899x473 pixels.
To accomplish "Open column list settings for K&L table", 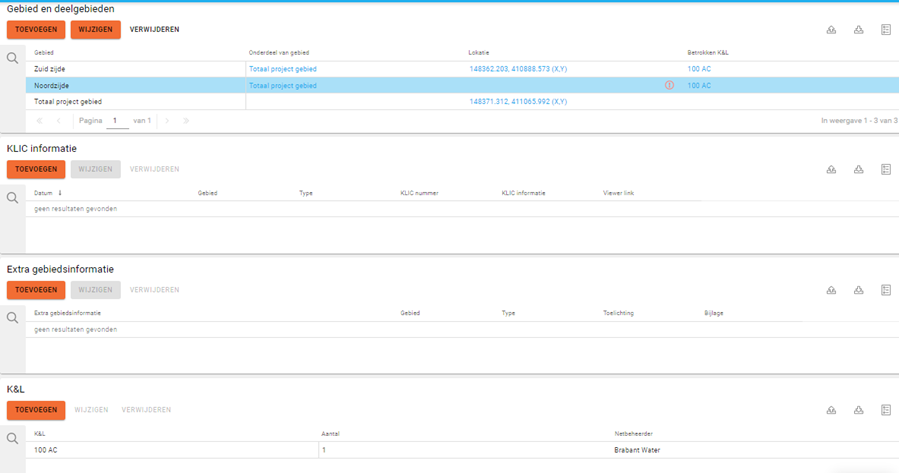I will click(886, 410).
